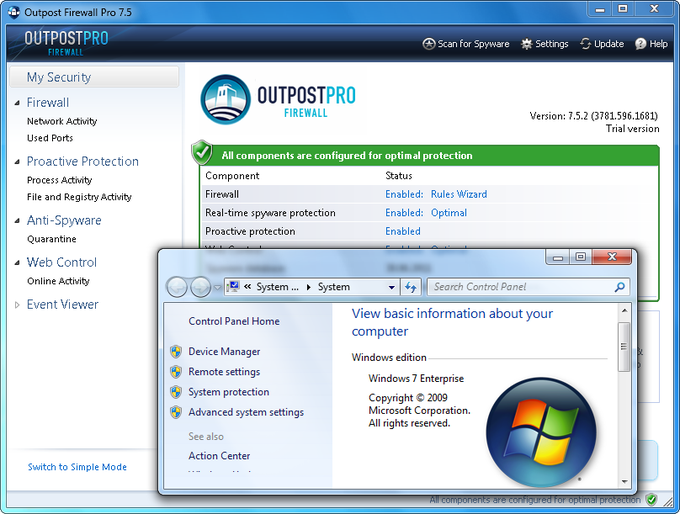680x514 pixels.
Task: Click the Outpost Pro lighthouse logo
Action: [x=226, y=100]
